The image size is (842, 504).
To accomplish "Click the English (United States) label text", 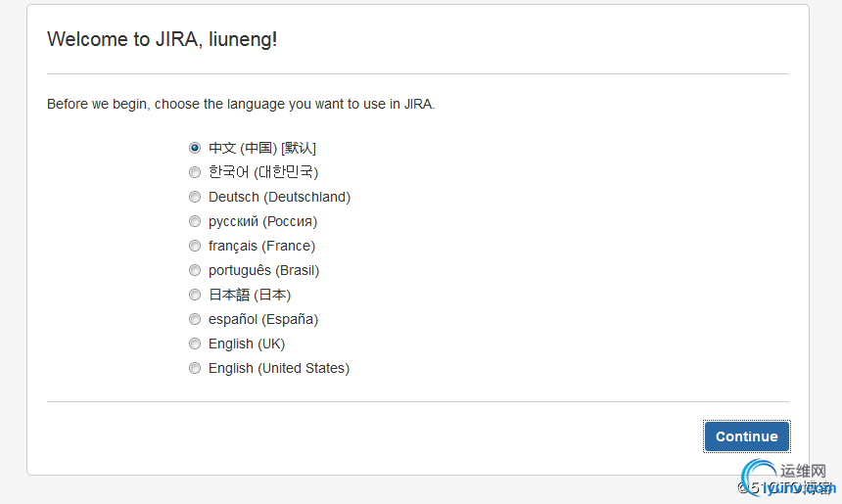I will pyautogui.click(x=279, y=368).
